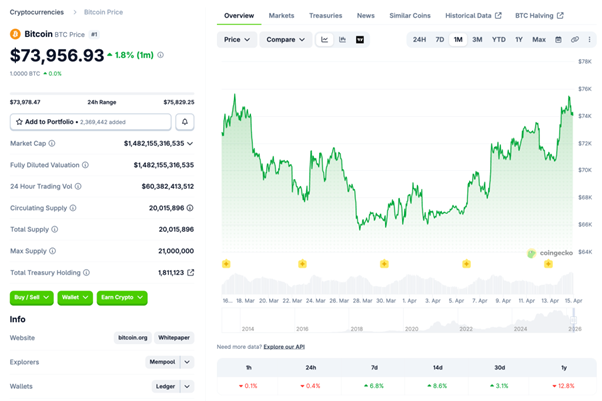602x401 pixels.
Task: Open the Buy / Sell dropdown
Action: click(x=33, y=297)
